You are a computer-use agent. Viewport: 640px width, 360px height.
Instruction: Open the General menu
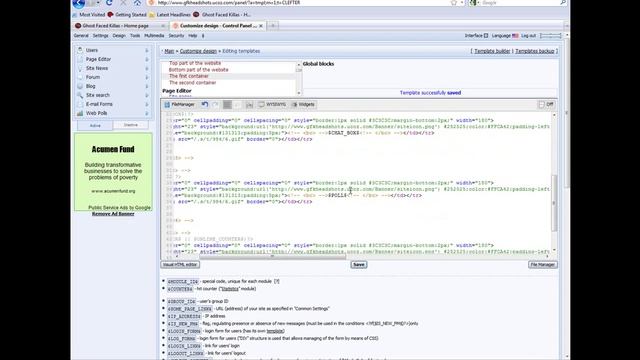click(x=81, y=36)
